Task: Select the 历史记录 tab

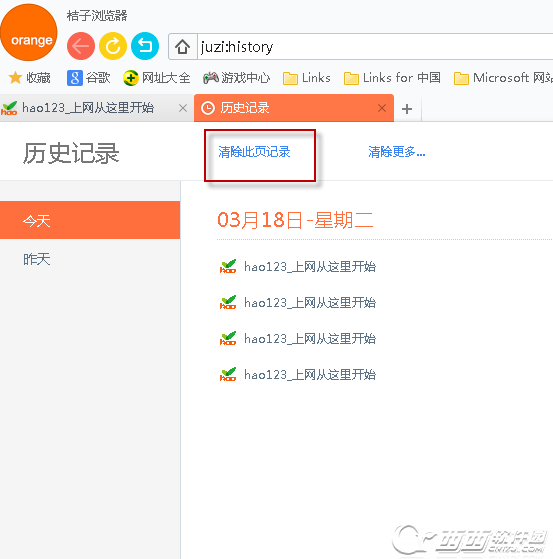Action: (293, 108)
